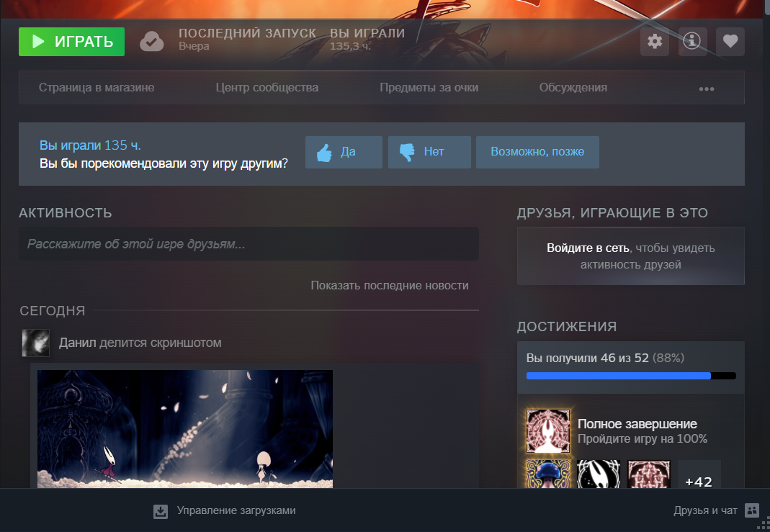
Task: Open Предметы за очки tab
Action: click(x=429, y=88)
